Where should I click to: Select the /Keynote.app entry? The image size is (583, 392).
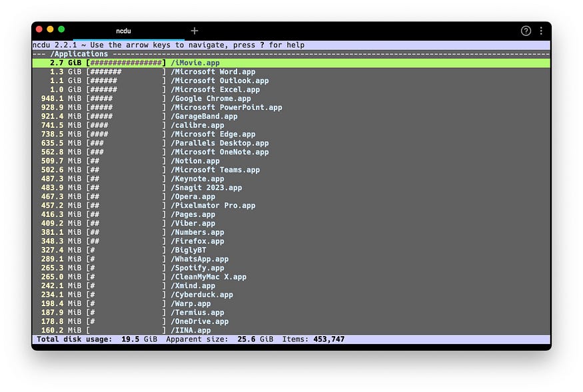pos(291,179)
